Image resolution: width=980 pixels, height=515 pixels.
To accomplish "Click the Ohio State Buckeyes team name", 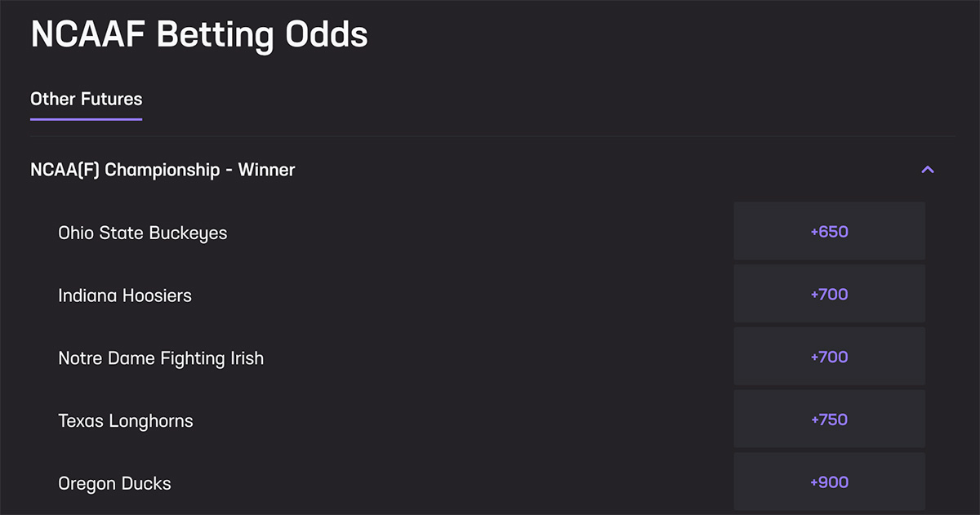I will 142,233.
